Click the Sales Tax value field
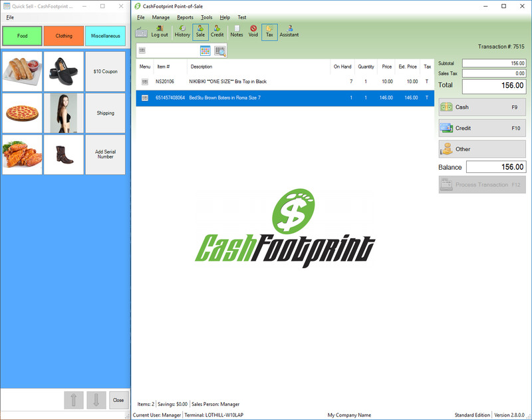The height and width of the screenshot is (420, 532). click(494, 73)
